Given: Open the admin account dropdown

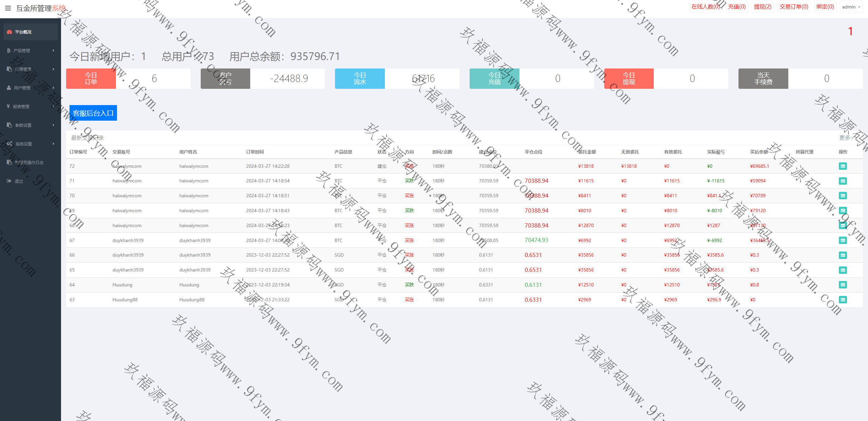Looking at the screenshot, I should click(x=851, y=7).
